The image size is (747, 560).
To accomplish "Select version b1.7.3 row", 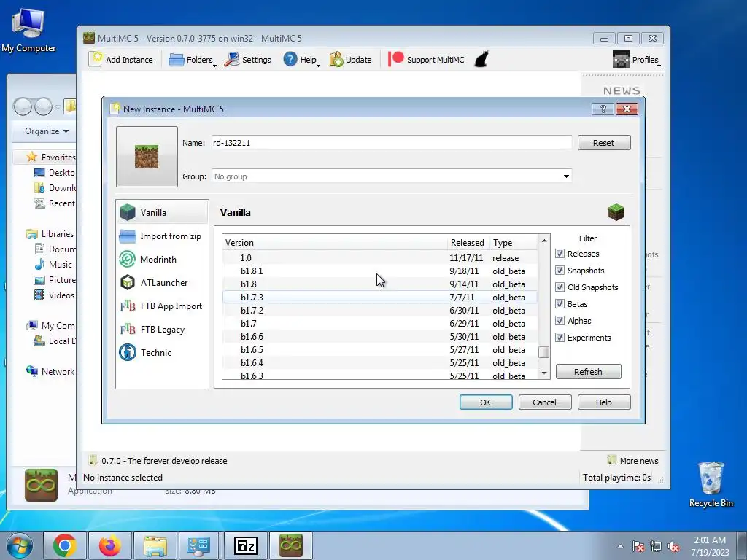I will 380,297.
